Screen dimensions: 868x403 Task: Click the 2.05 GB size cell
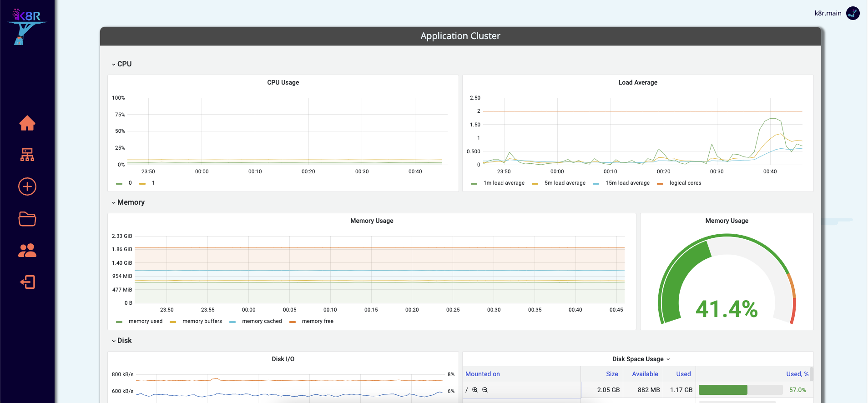[608, 390]
